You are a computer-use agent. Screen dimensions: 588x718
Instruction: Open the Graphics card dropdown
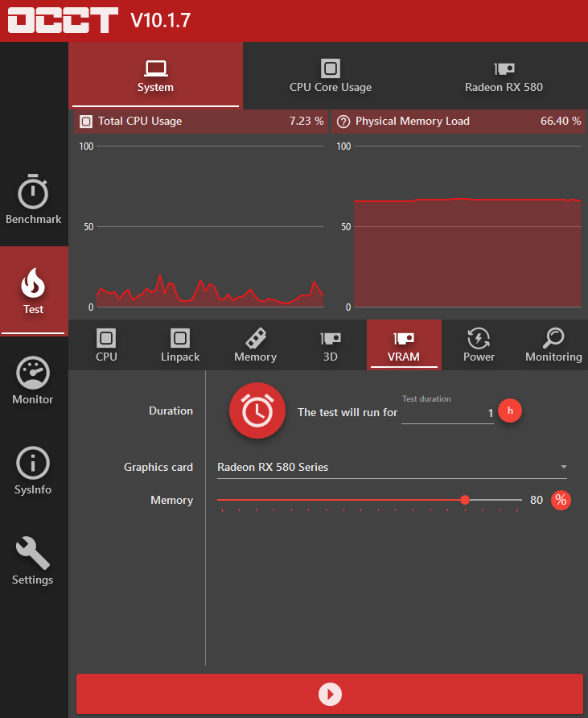(392, 467)
